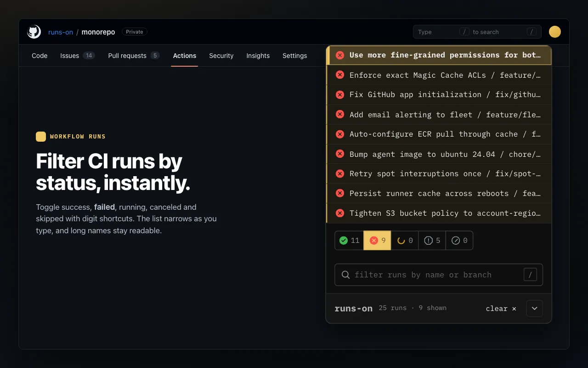The width and height of the screenshot is (588, 368).
Task: Open the 'Tighten S3 bucket policy' run
Action: (x=439, y=213)
